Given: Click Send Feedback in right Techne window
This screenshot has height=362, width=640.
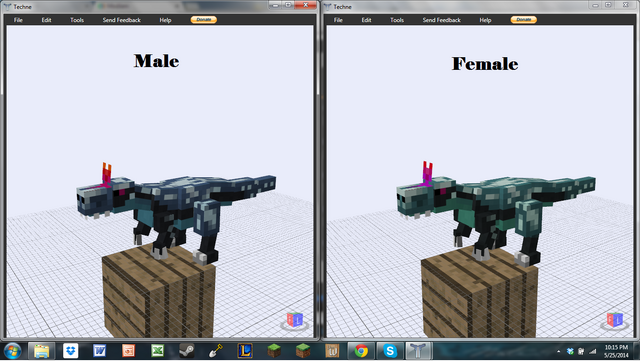Looking at the screenshot, I should click(441, 20).
